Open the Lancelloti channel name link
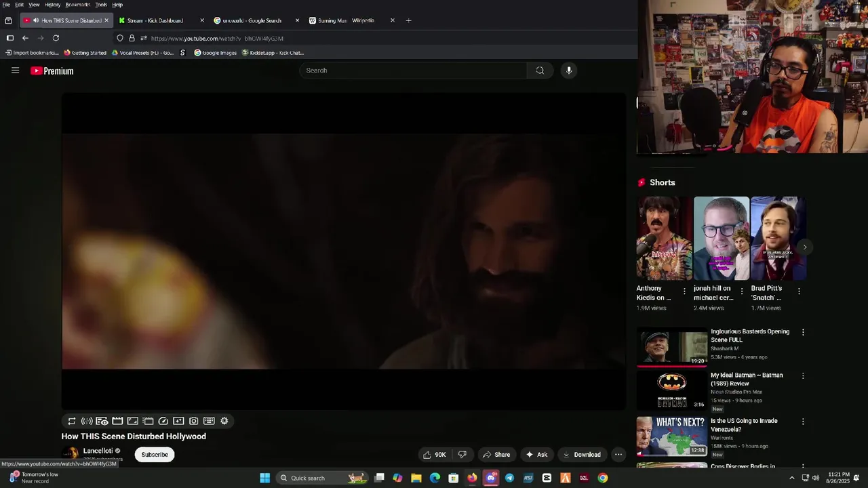This screenshot has height=488, width=868. [98, 451]
